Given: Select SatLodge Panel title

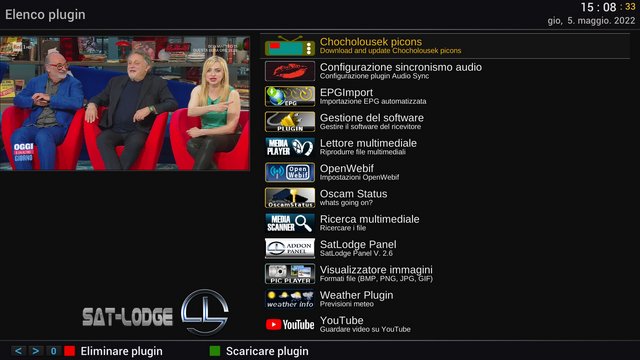Looking at the screenshot, I should pyautogui.click(x=358, y=244).
